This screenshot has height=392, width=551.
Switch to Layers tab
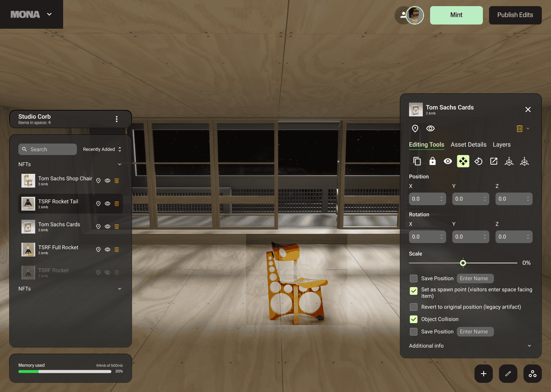(x=502, y=145)
